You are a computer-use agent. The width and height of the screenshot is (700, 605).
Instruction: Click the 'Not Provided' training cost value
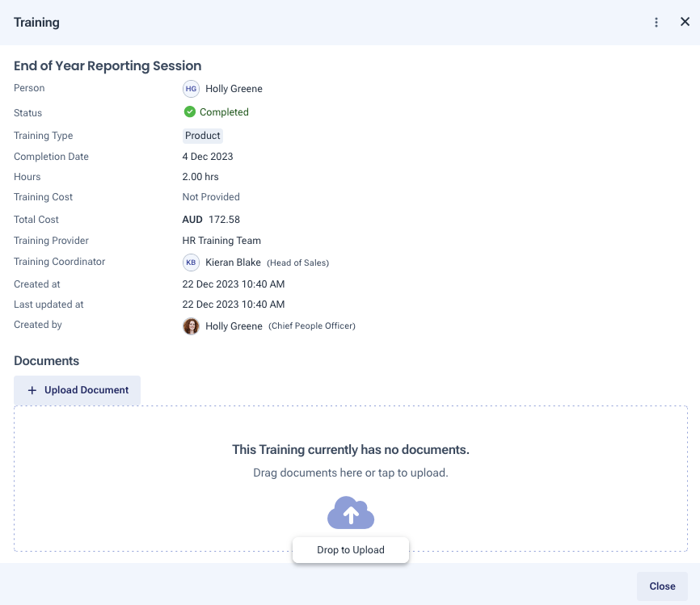click(x=211, y=197)
